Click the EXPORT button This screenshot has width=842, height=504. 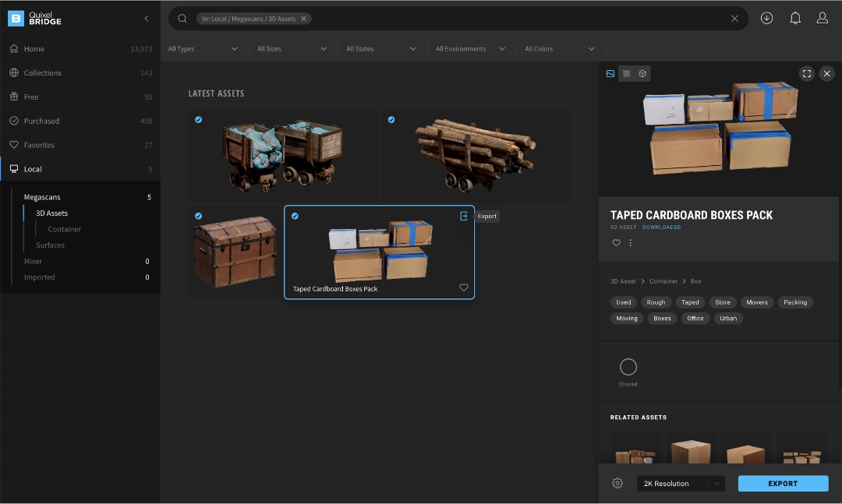pyautogui.click(x=783, y=483)
